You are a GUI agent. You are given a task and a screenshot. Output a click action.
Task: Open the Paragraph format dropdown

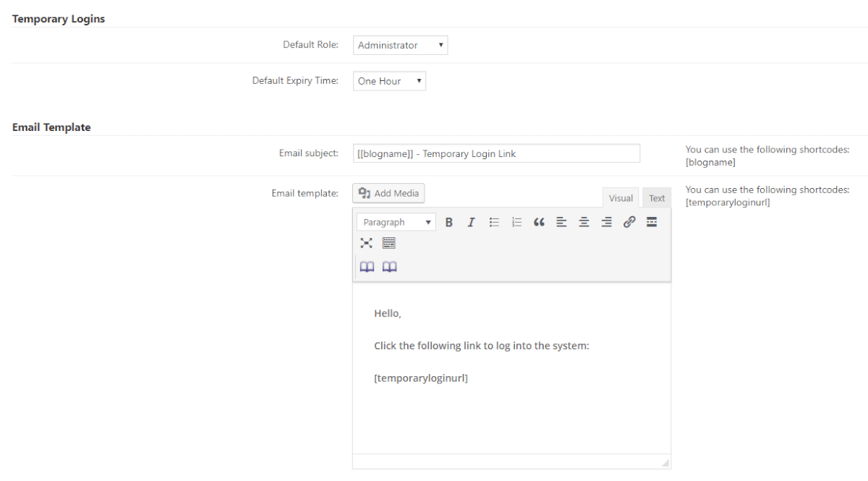pos(396,222)
